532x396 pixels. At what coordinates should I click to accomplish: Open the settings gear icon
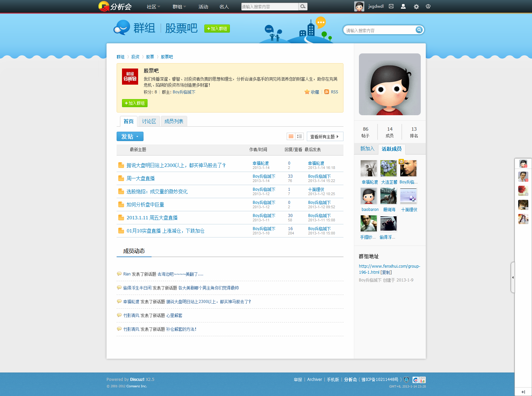(416, 6)
